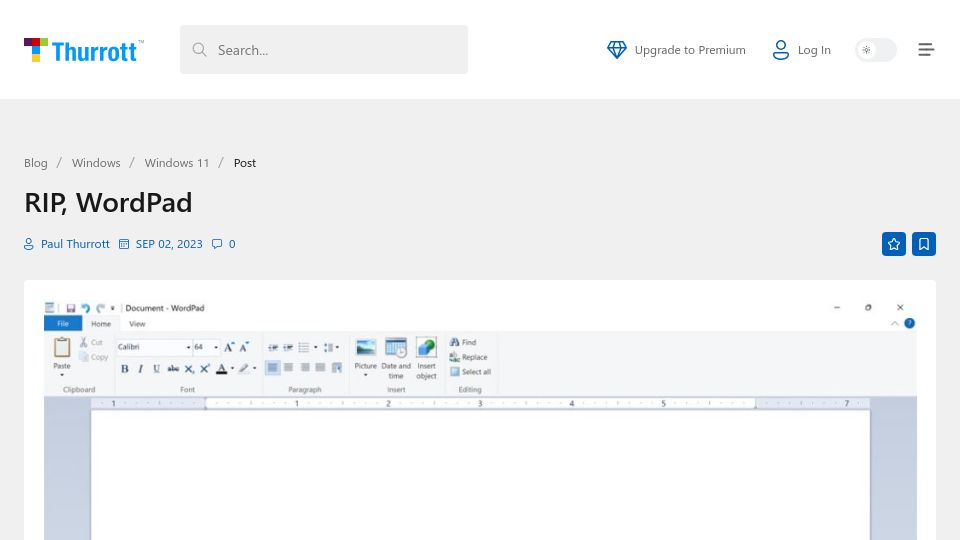Click Find in Editing group

coord(463,342)
